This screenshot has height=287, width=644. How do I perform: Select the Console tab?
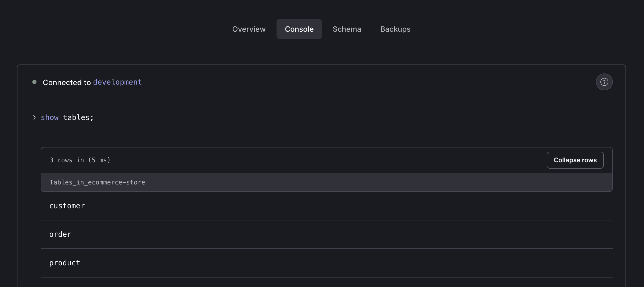click(x=299, y=29)
